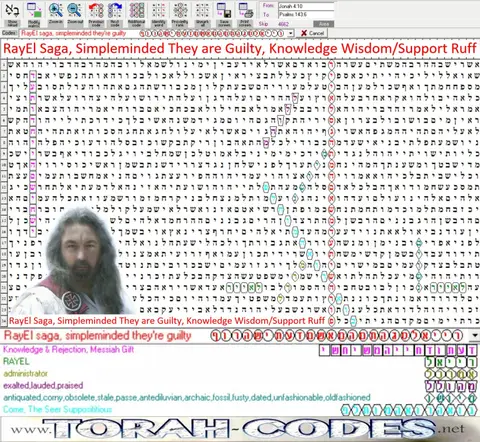Select legend 'Knowledge & Rejection, Messiah Gift'

[68, 349]
